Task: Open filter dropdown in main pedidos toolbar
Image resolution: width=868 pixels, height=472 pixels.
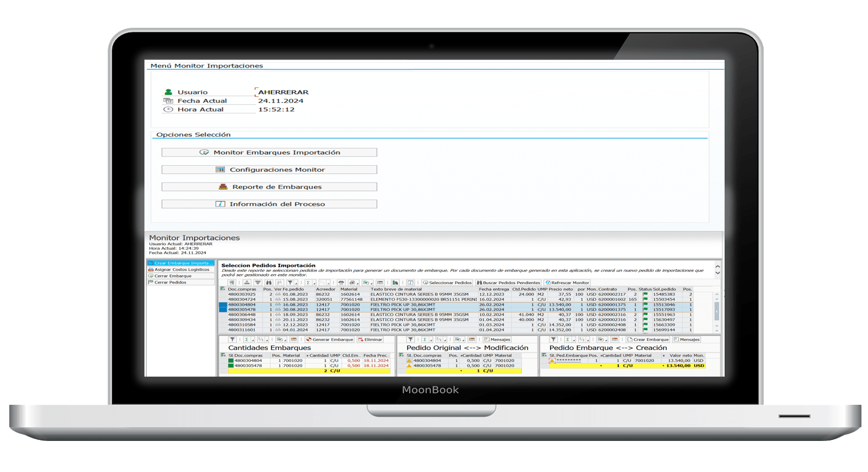Action: coord(297,283)
